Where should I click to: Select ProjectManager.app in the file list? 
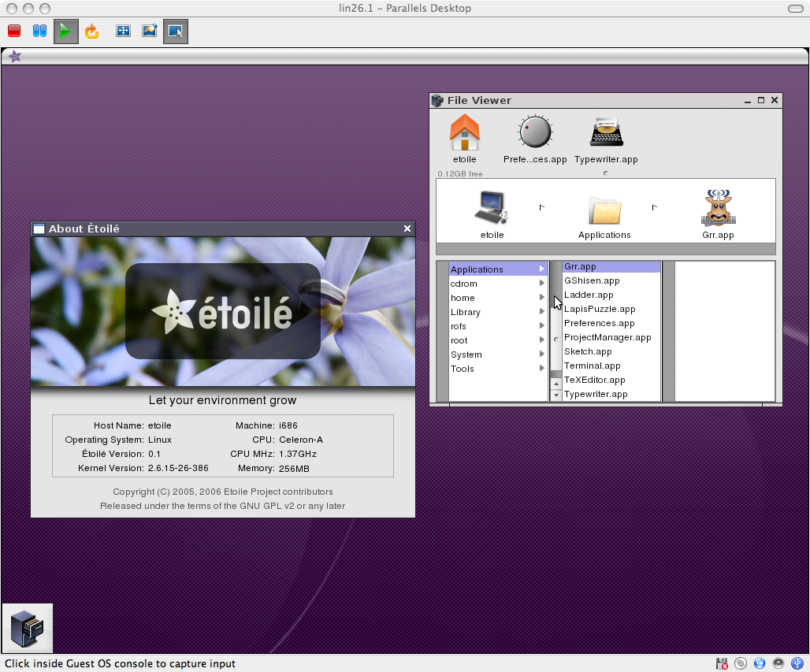(x=607, y=337)
